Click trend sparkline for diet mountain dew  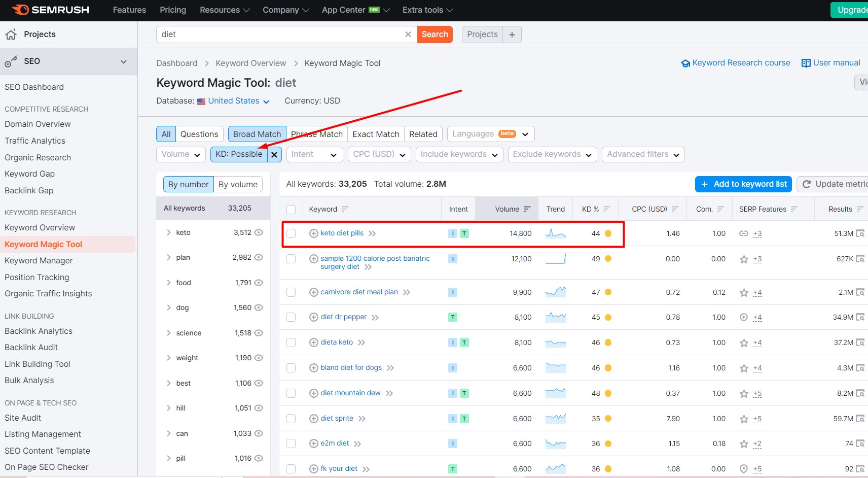(556, 393)
